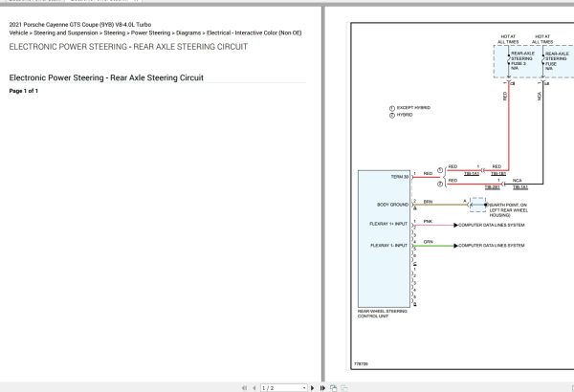Select the vertical red wire from fuse 3
Image resolution: width=574 pixels, height=392 pixels.
point(509,126)
